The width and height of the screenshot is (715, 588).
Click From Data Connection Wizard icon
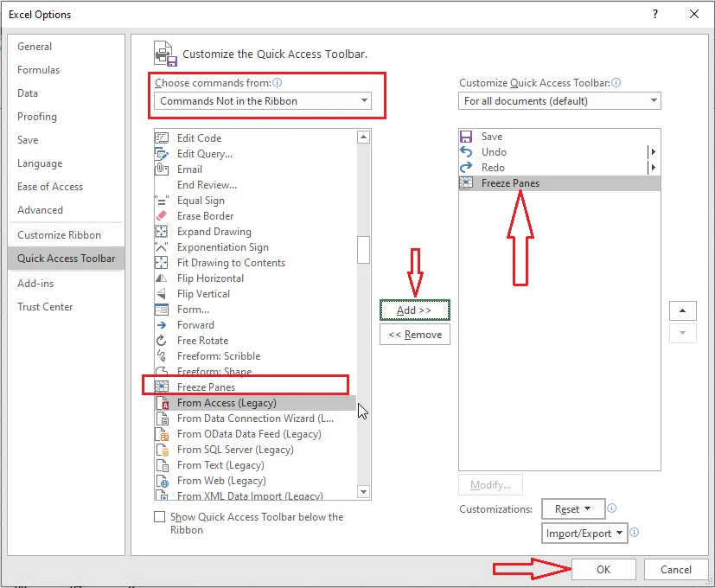pos(163,419)
